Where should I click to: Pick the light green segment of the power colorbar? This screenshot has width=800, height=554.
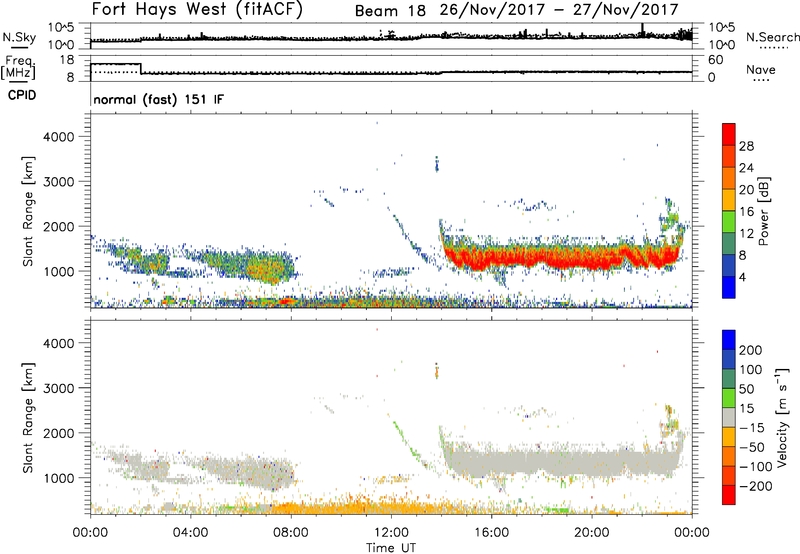(729, 222)
